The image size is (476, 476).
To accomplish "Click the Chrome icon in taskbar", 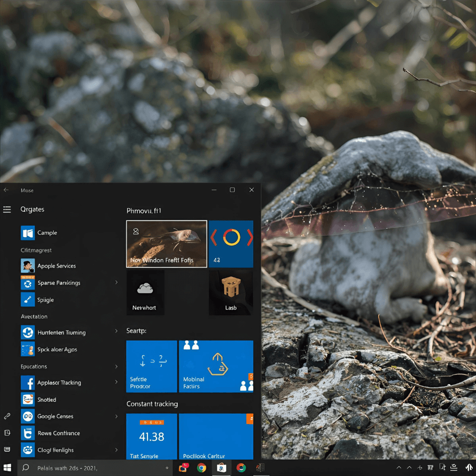I will (202, 468).
